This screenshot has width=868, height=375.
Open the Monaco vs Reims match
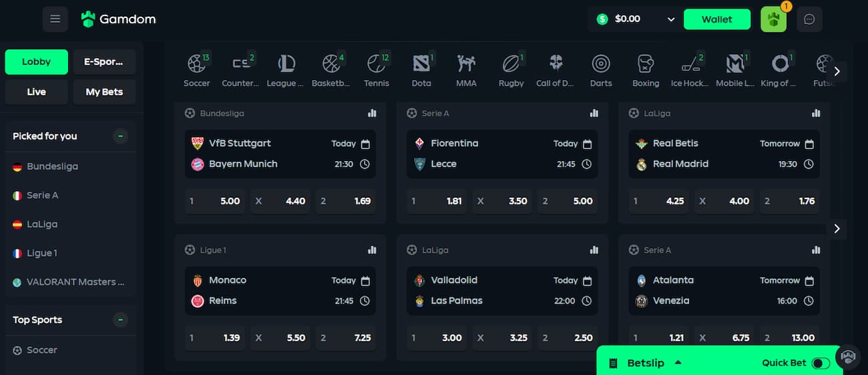[x=280, y=291]
